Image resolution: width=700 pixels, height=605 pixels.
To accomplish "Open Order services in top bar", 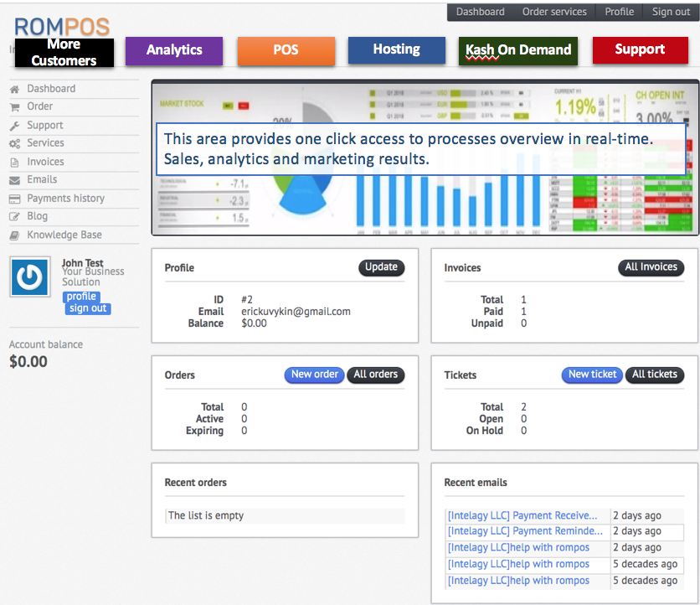I will (x=554, y=12).
